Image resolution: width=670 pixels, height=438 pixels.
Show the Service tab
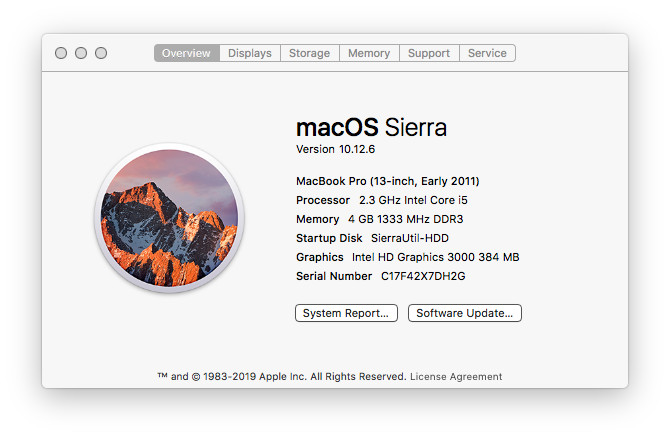point(487,53)
